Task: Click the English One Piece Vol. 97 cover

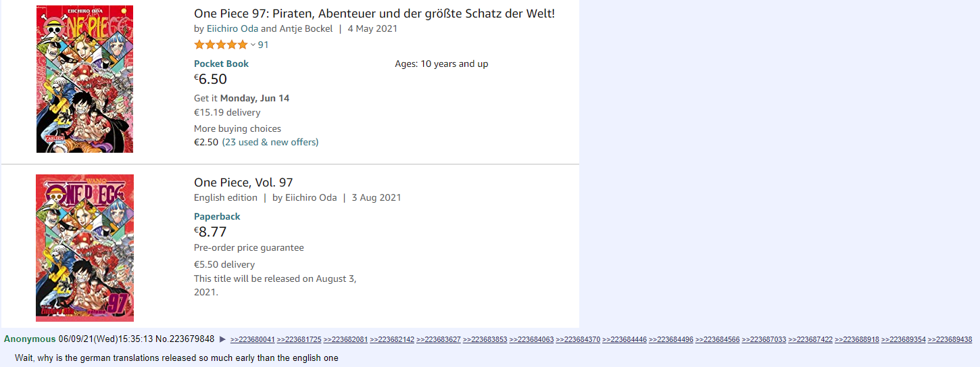Action: pyautogui.click(x=84, y=248)
